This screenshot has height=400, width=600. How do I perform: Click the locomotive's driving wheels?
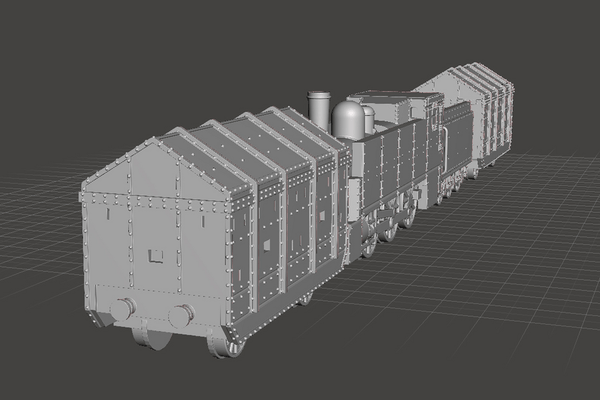point(388,228)
